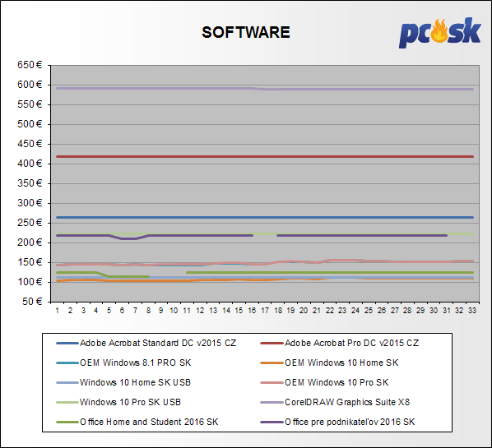The height and width of the screenshot is (448, 492).
Task: Click the blue swatch for Adobe Acrobat Standard
Action: pos(67,344)
